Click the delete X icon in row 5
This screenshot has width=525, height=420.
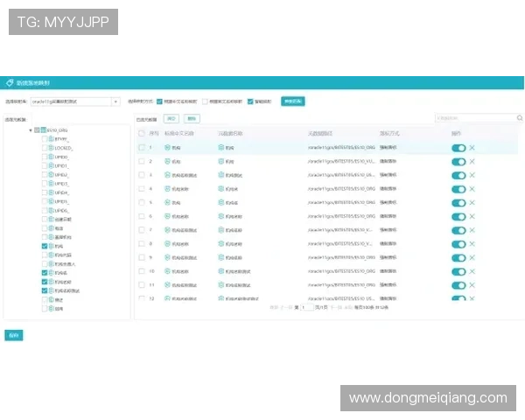click(x=472, y=202)
